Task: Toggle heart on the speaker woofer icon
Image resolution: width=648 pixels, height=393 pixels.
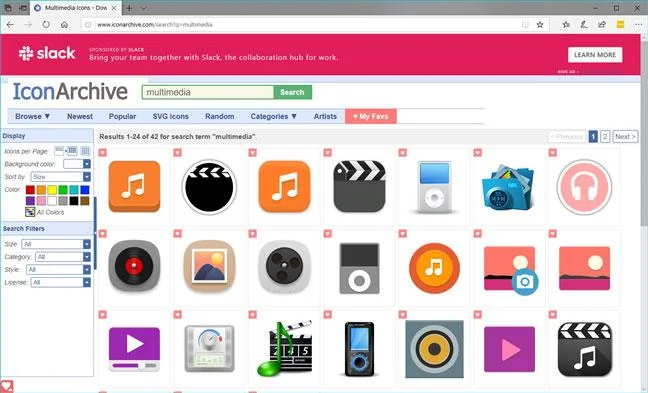Action: pyautogui.click(x=403, y=315)
